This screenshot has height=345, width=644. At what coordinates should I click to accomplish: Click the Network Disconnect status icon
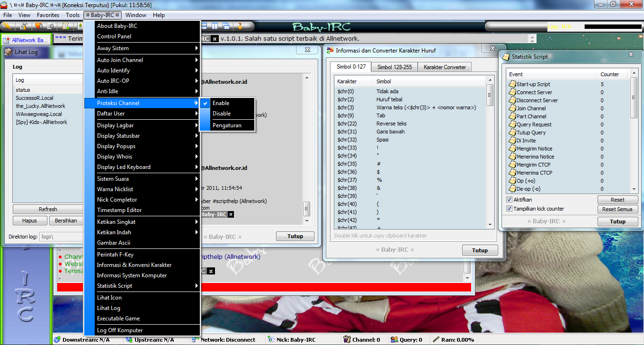[x=195, y=339]
